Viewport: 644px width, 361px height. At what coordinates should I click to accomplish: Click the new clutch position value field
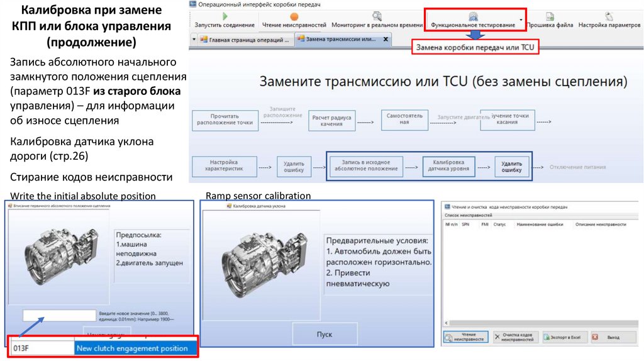tap(60, 316)
